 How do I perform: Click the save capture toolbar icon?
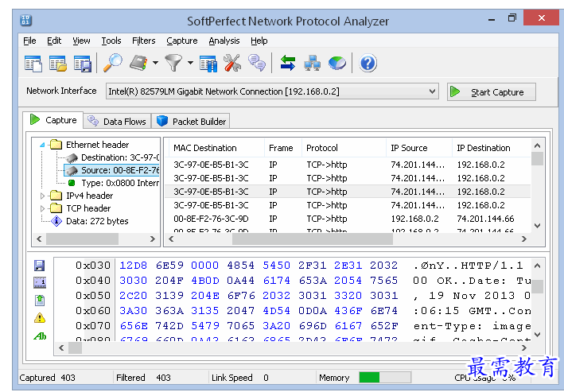83,64
